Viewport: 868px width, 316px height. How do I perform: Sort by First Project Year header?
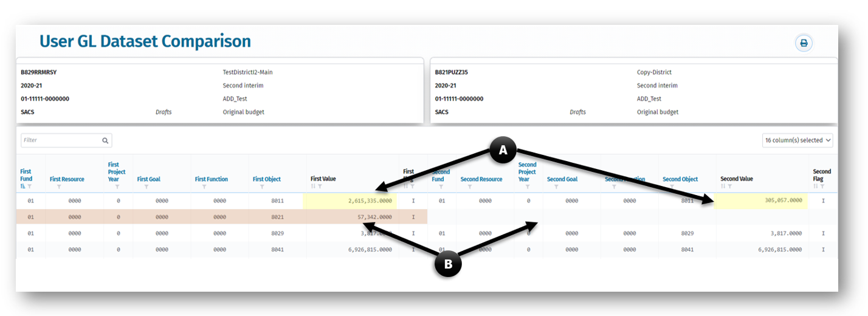tap(117, 171)
